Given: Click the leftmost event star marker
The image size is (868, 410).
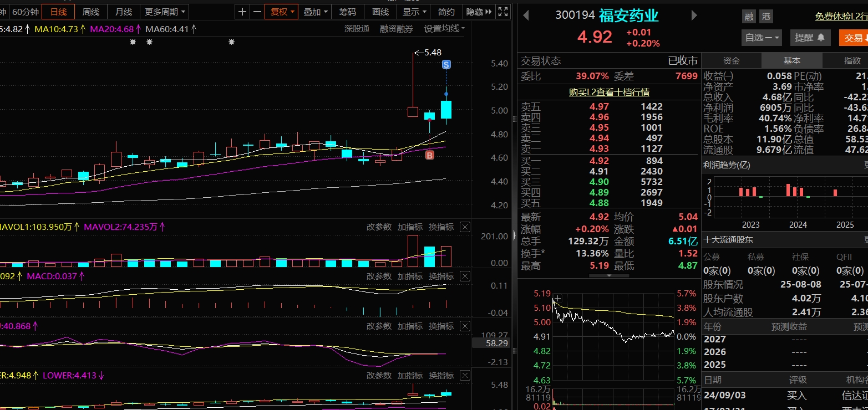Looking at the screenshot, I should [133, 42].
